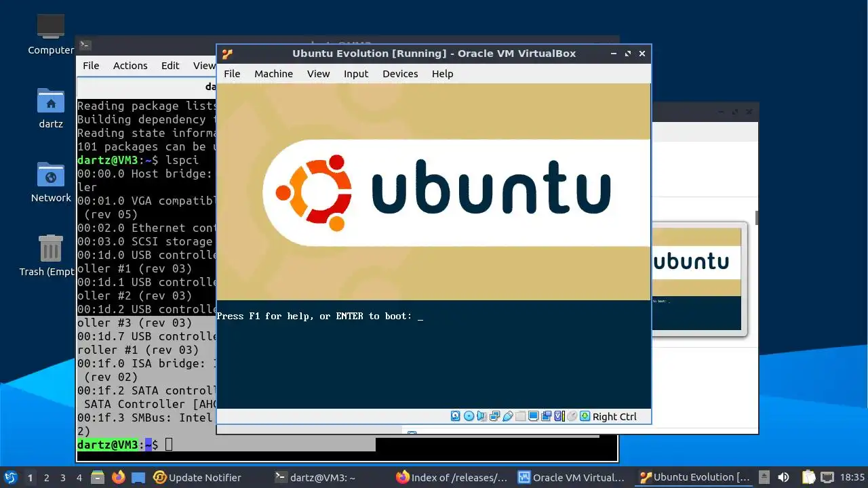Switch to workspace 3
The height and width of the screenshot is (488, 868).
pyautogui.click(x=62, y=477)
